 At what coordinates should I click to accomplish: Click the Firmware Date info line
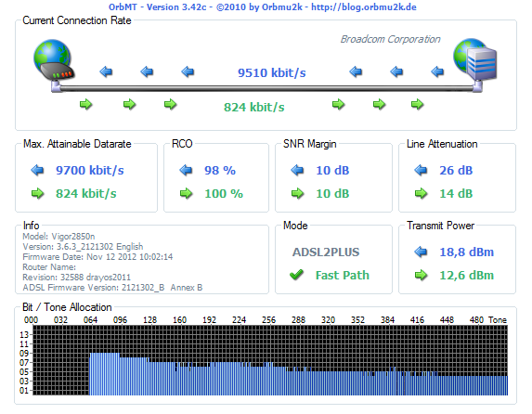pos(97,257)
